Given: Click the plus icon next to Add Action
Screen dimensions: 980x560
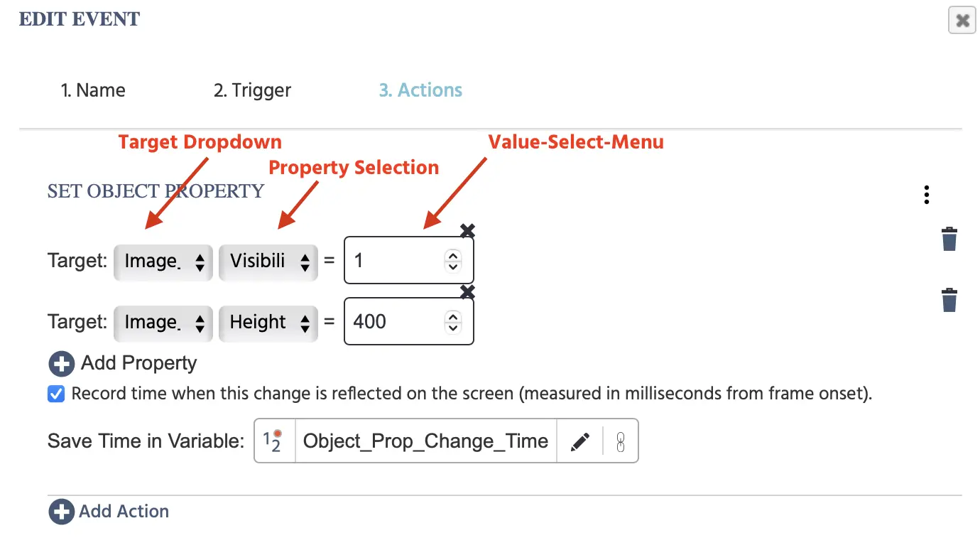Looking at the screenshot, I should pyautogui.click(x=61, y=512).
